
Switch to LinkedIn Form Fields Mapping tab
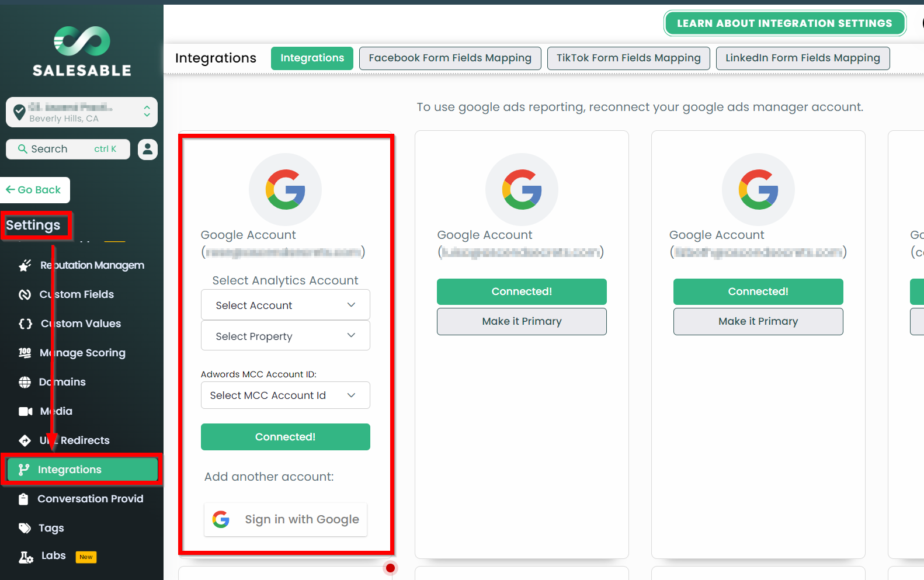[803, 58]
